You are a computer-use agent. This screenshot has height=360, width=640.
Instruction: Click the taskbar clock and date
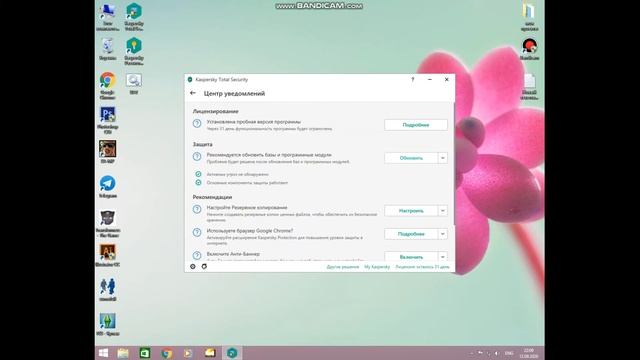pos(529,353)
